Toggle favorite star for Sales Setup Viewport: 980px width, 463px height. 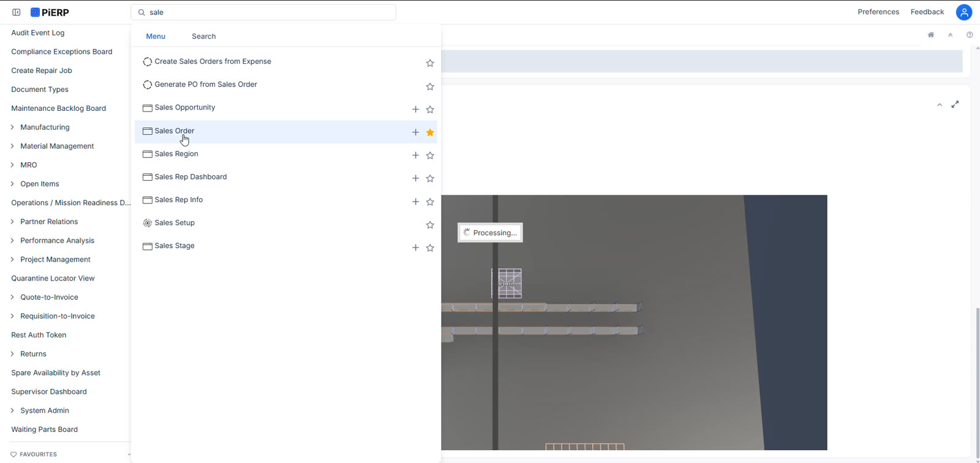click(430, 225)
